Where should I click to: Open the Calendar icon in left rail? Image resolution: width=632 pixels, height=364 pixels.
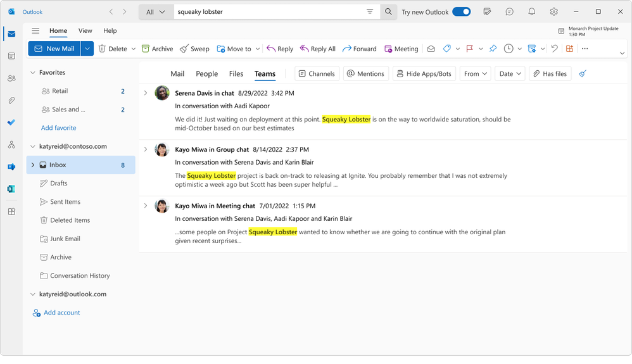(11, 56)
